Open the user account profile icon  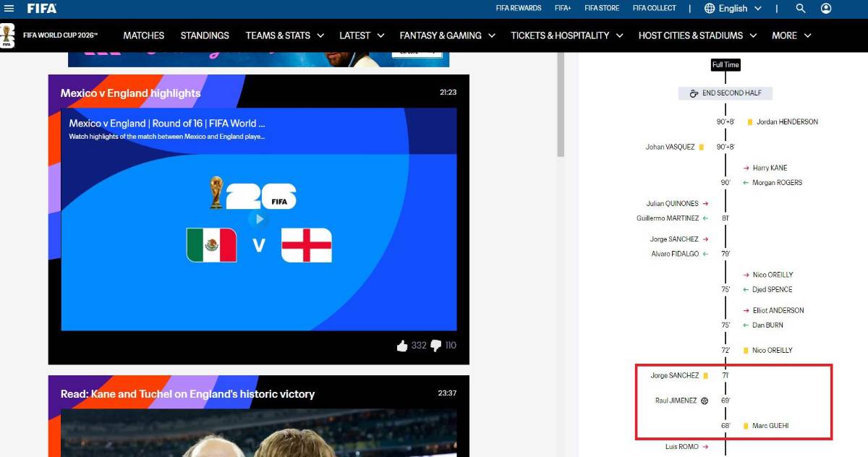[x=826, y=9]
